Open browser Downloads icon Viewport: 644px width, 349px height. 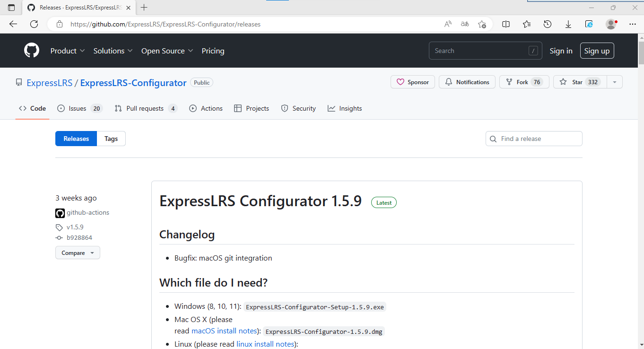point(568,24)
